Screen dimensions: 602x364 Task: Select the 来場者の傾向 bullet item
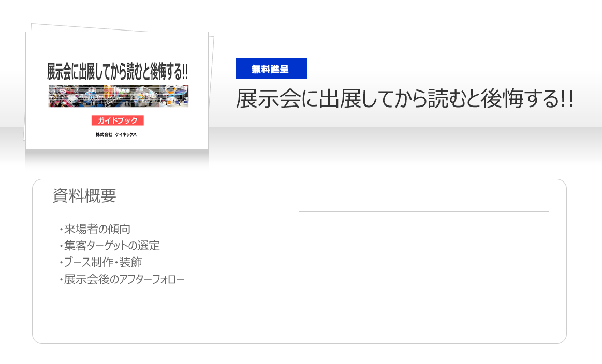[x=97, y=229]
